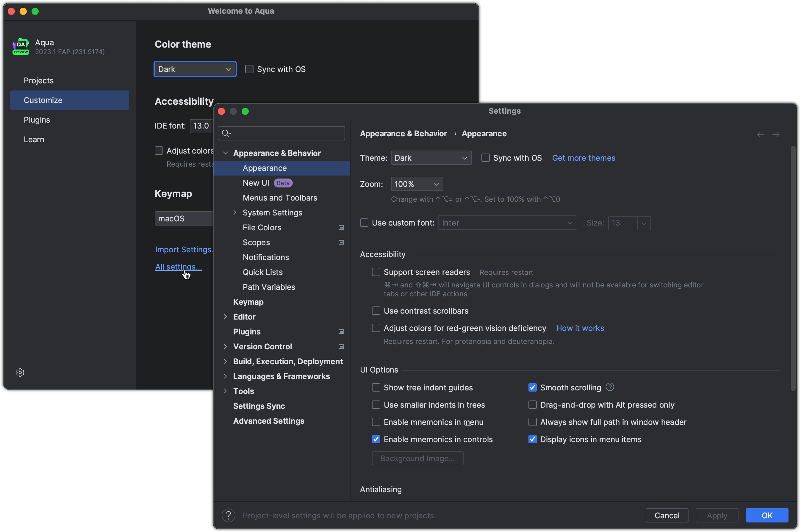Uncheck Enable mnemonics in controls
The width and height of the screenshot is (801, 532).
click(376, 439)
